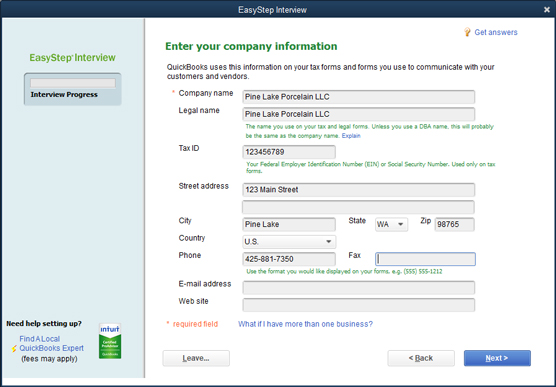Click the '(fees may apply)' text

tap(49, 359)
